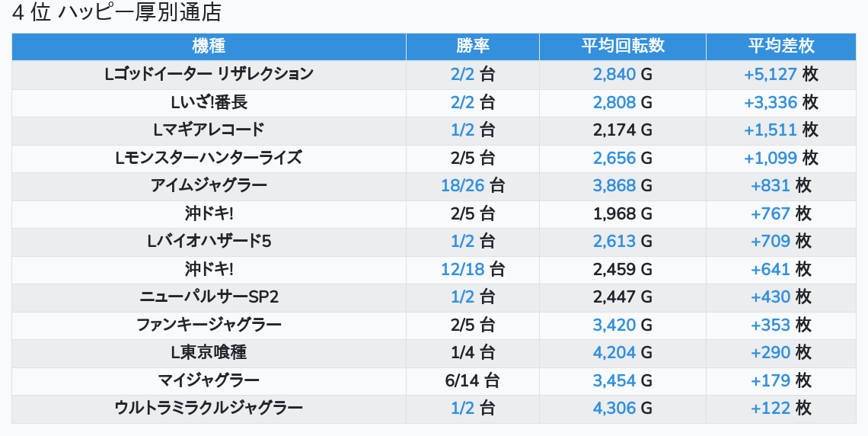
Task: Click the 4,306 G average spins value
Action: coord(623,409)
